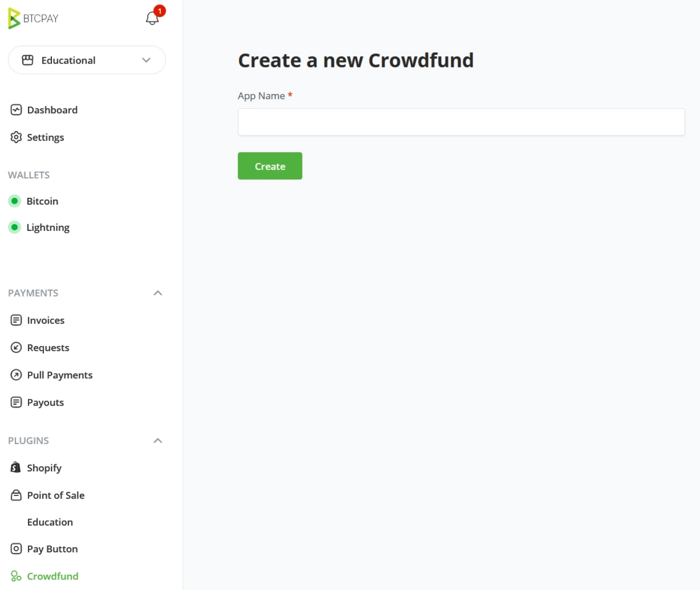Click the Invoices icon

16,320
